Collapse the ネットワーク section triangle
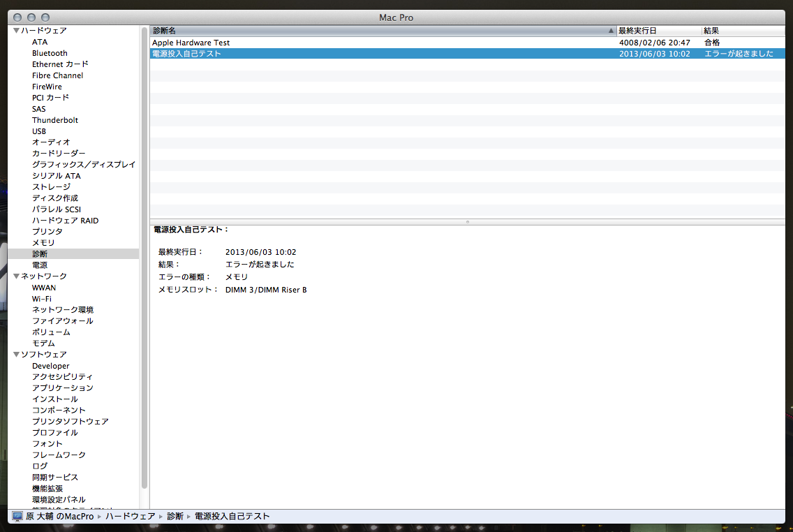This screenshot has width=793, height=532. (x=16, y=276)
